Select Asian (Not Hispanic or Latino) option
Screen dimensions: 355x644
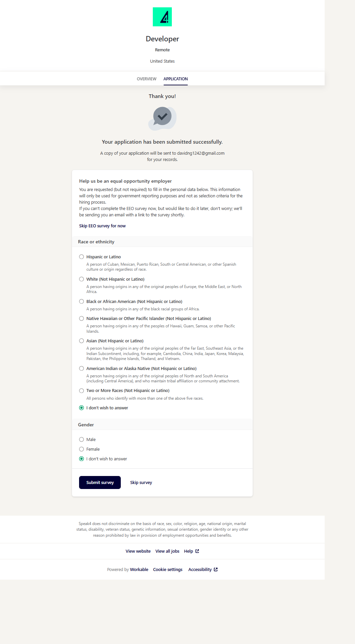tap(81, 341)
